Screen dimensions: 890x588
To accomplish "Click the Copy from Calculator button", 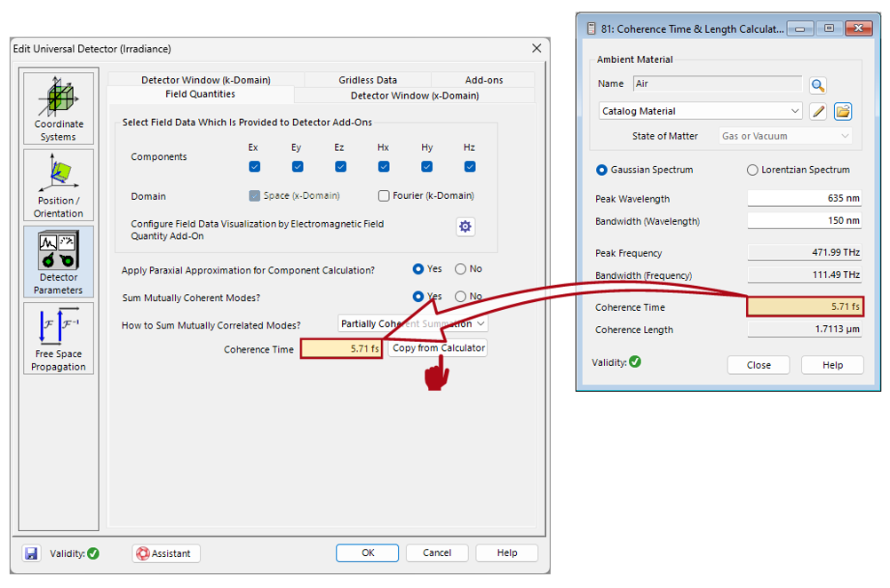I will 438,348.
